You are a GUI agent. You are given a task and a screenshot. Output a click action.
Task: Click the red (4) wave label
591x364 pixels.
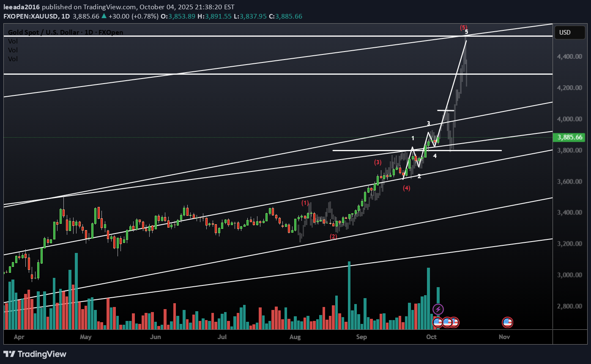pyautogui.click(x=406, y=188)
